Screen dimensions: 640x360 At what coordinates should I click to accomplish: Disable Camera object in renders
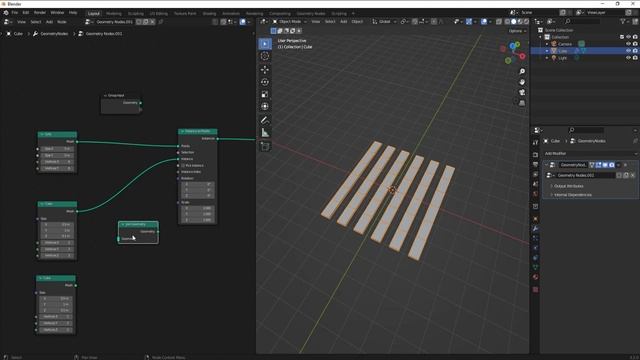click(635, 44)
